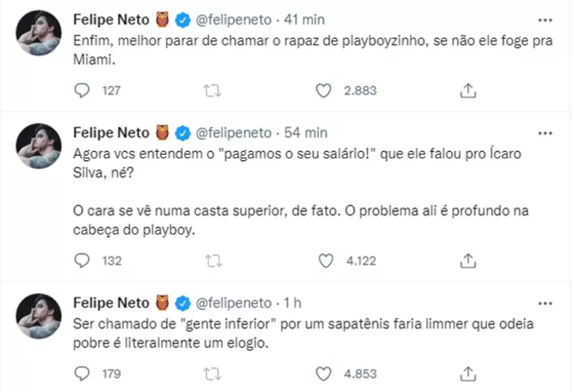574x392 pixels.
Task: Retweet the "gente inferior" tweet
Action: pyautogui.click(x=212, y=373)
